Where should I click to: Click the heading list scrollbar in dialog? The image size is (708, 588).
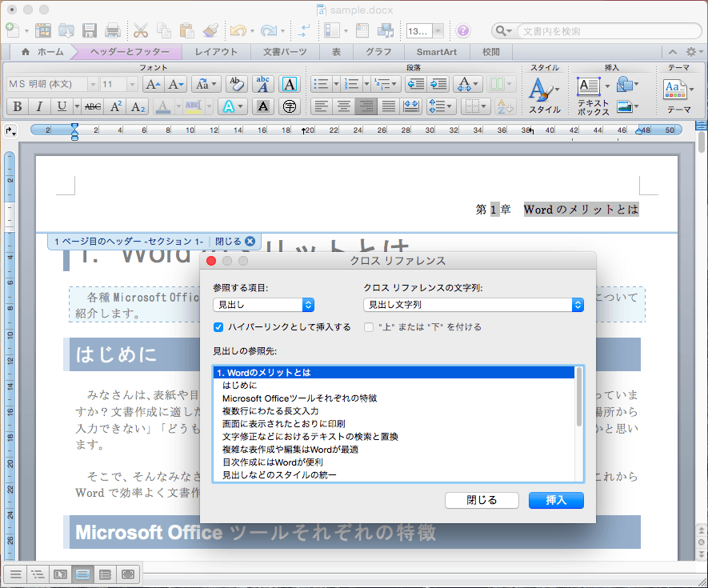579,398
